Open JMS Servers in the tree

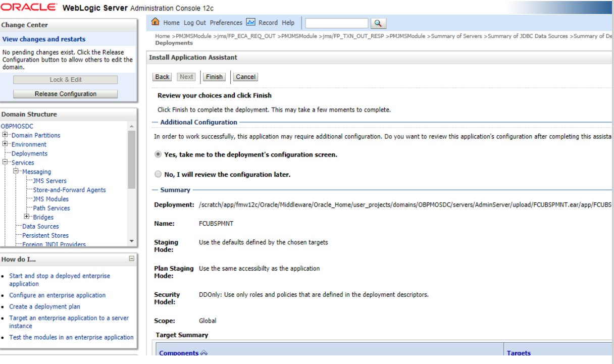(x=49, y=181)
